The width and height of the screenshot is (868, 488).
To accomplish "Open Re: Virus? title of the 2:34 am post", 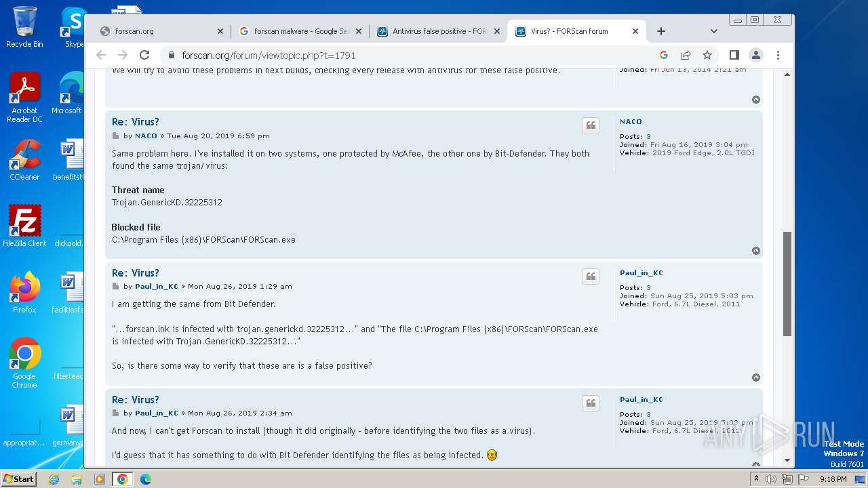I will click(136, 400).
